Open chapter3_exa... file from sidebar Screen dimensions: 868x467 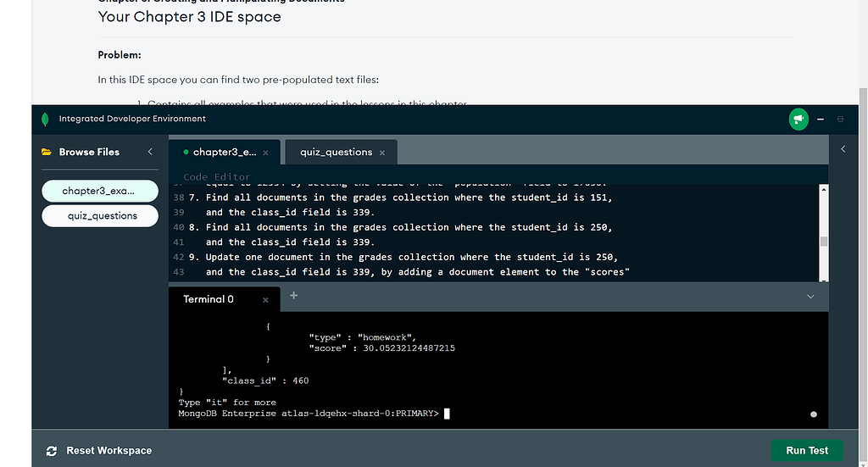point(100,191)
